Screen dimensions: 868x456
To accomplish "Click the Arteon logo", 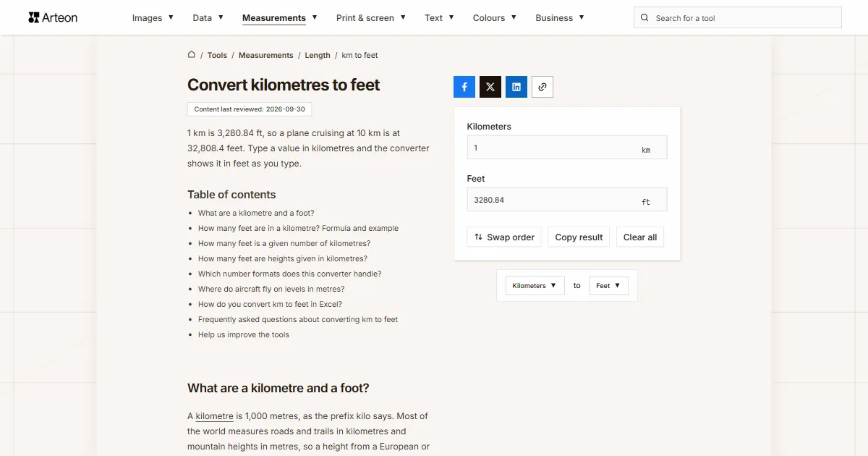I will pyautogui.click(x=53, y=17).
